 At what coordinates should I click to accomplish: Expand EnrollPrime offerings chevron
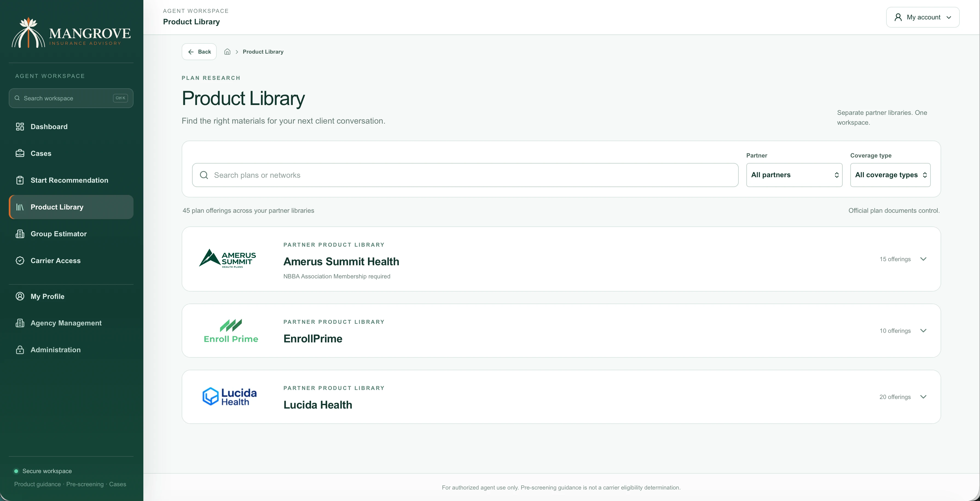pyautogui.click(x=923, y=331)
